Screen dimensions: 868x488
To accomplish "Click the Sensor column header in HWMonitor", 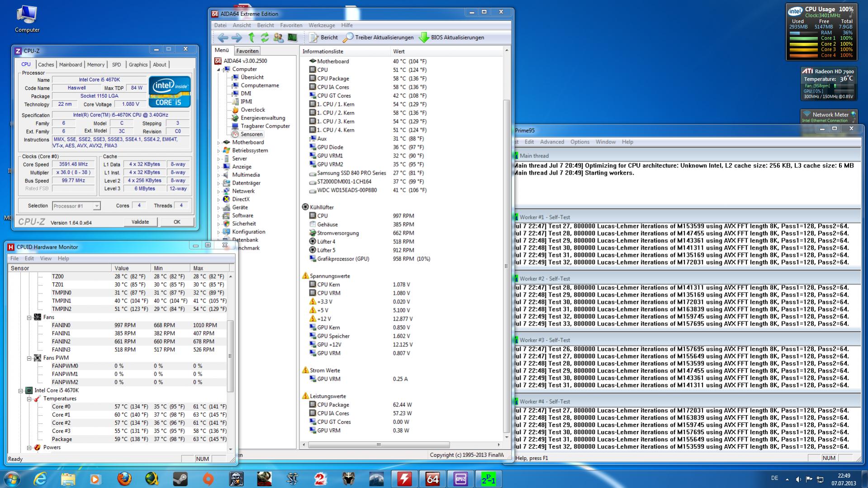I will (59, 268).
